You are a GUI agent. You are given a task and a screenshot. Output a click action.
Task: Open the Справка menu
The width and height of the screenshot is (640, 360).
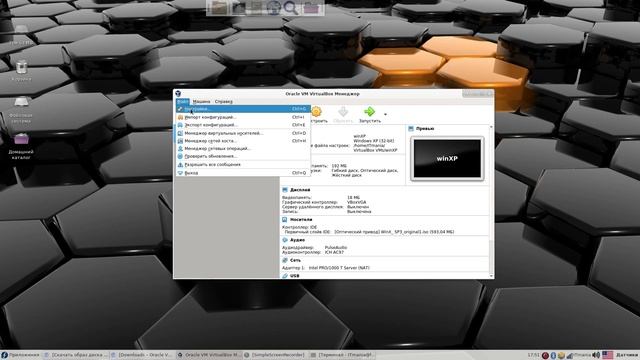coord(224,101)
